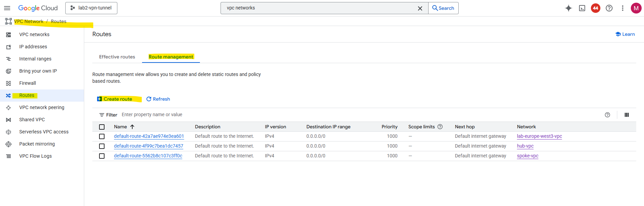
Task: Select the hub-vpc default route checkbox
Action: 102,146
